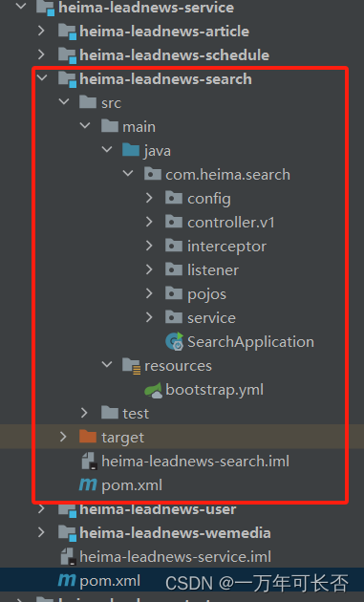Viewport: 364px width, 602px height.
Task: Click the bootstrap.yml Spring config icon
Action: point(153,390)
